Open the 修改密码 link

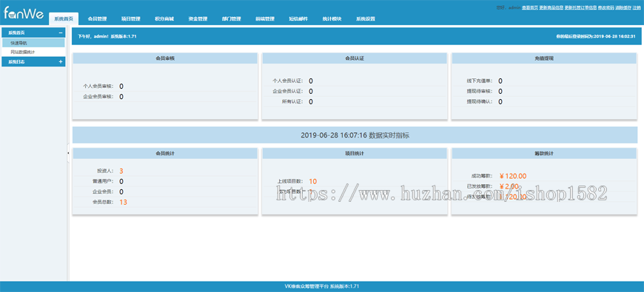(x=606, y=8)
